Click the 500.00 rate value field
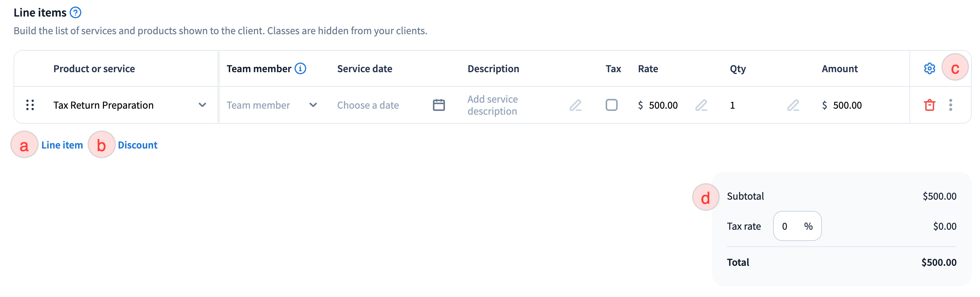Image resolution: width=980 pixels, height=297 pixels. click(x=663, y=105)
